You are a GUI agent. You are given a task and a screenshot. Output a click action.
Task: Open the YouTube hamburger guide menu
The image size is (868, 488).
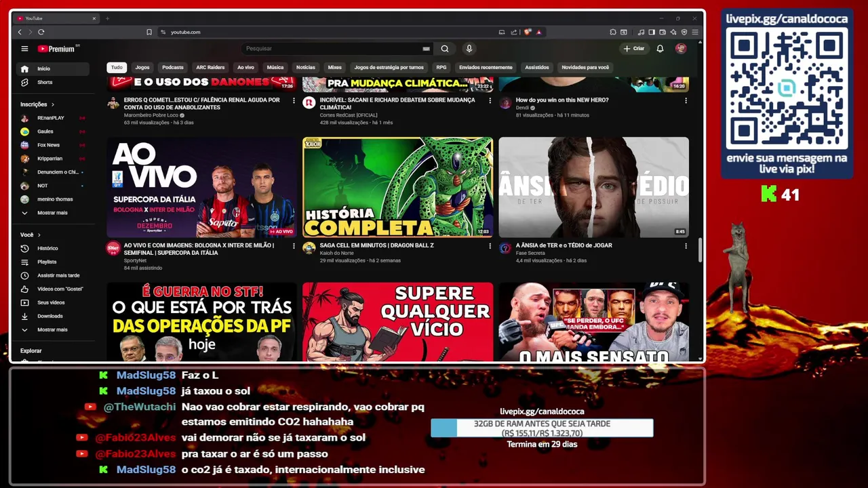[24, 49]
